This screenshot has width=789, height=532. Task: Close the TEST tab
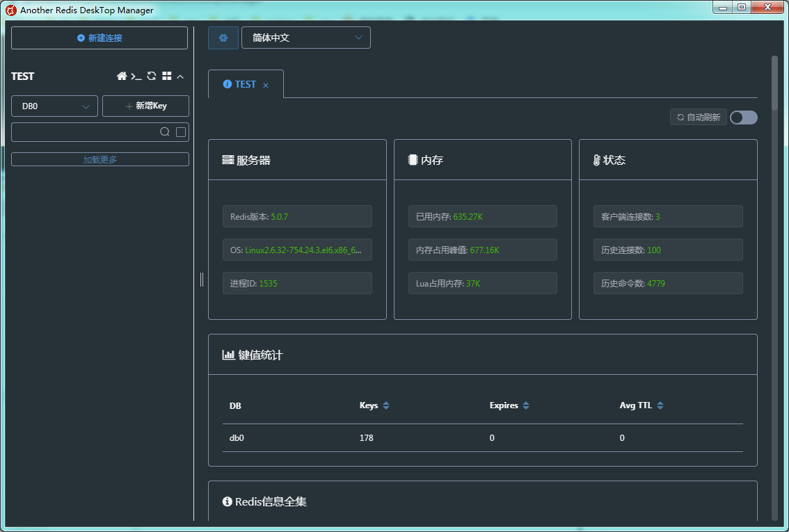(x=266, y=86)
